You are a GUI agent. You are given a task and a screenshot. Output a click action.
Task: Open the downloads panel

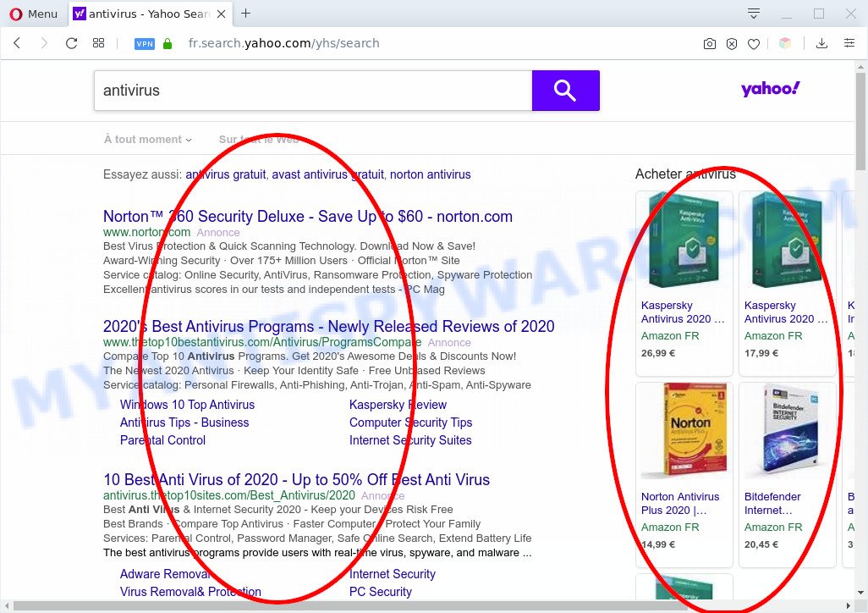click(x=822, y=43)
